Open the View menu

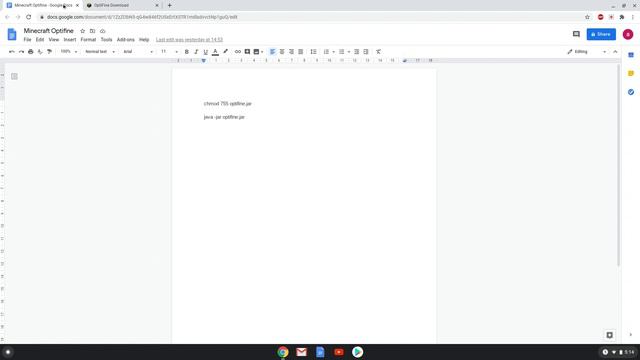(54, 40)
